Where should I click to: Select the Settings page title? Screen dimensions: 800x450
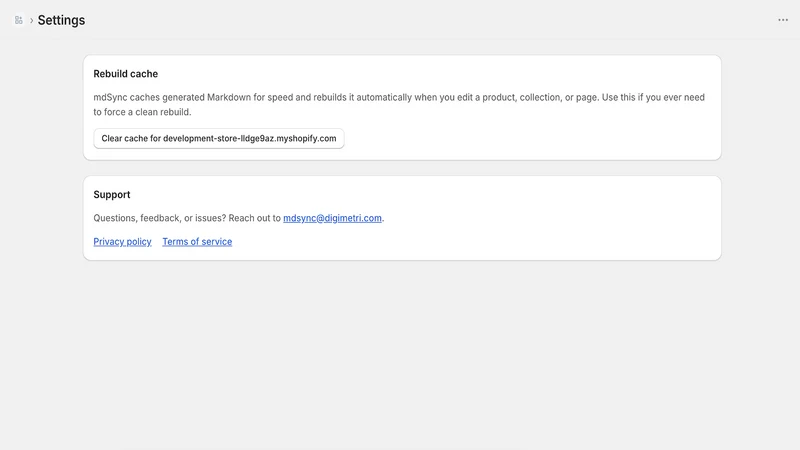pyautogui.click(x=61, y=20)
